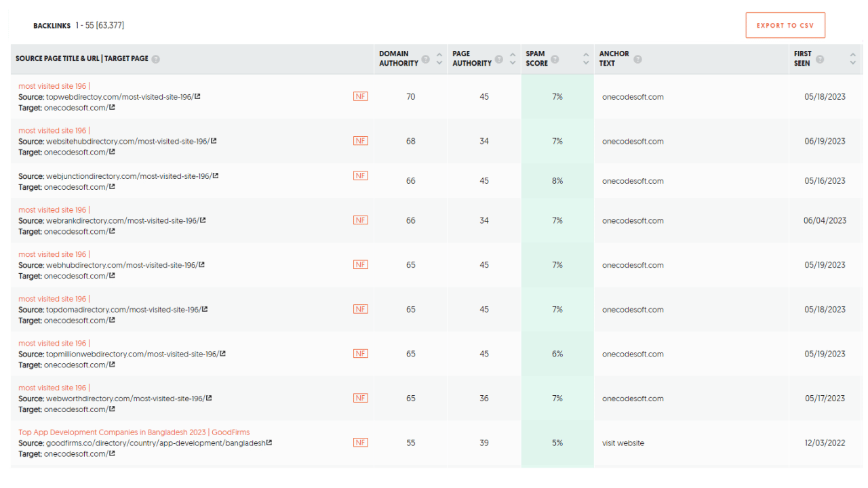Click 'visit website' anchor text cell

coord(623,443)
